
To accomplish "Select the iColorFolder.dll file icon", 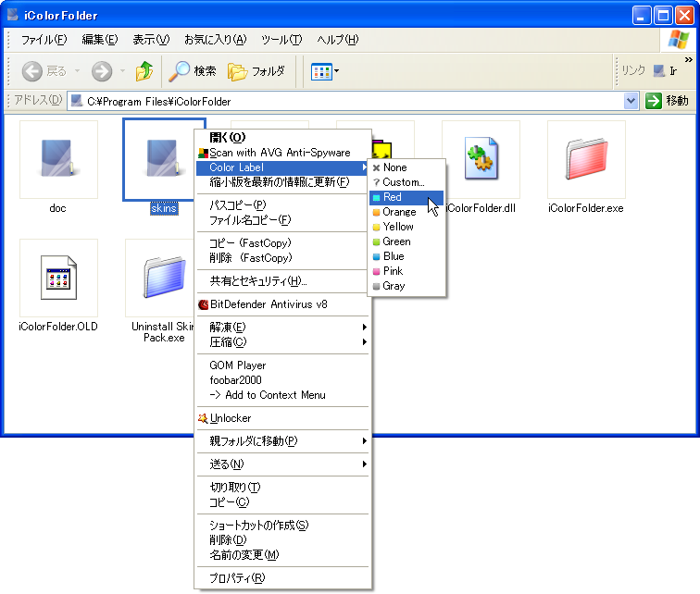I will click(481, 159).
